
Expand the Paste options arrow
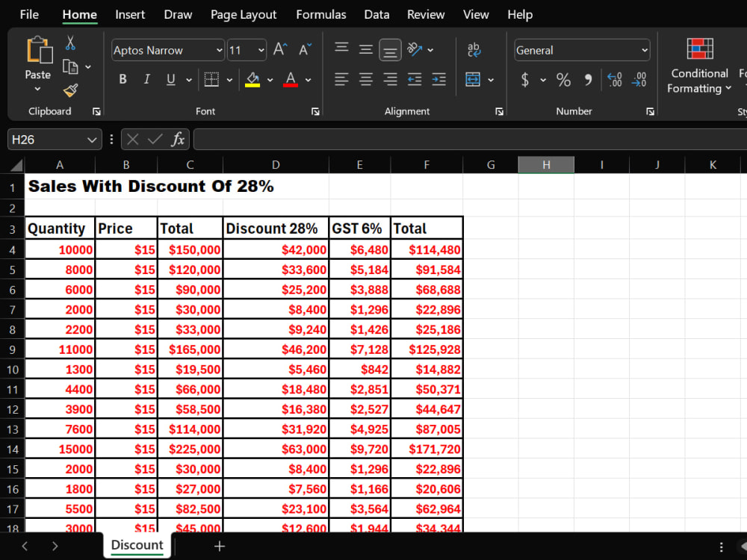[x=37, y=89]
